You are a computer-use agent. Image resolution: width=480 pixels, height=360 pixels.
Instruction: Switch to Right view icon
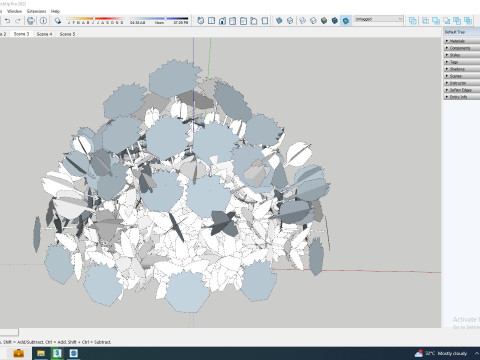coord(233,21)
